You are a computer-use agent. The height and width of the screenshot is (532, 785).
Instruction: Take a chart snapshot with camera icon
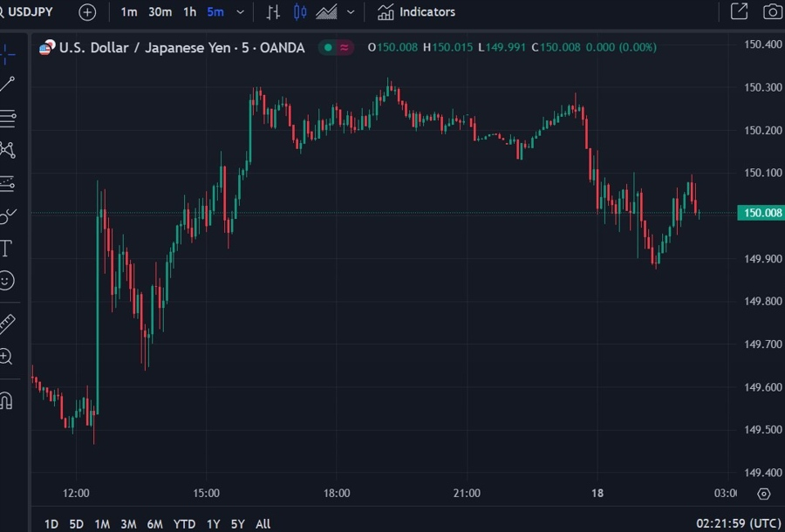pos(773,12)
